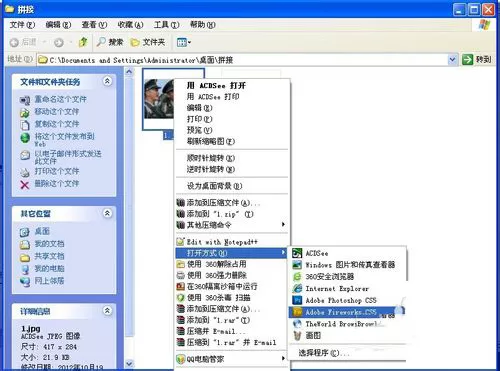Go to 桌面 in other places
The height and width of the screenshot is (371, 500).
[42, 231]
